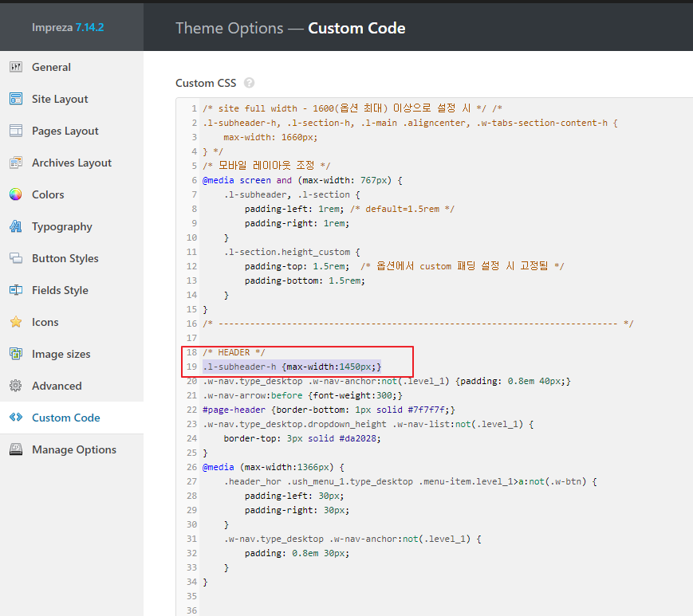This screenshot has height=616, width=693.
Task: Click the Image sizes icon
Action: tap(16, 354)
